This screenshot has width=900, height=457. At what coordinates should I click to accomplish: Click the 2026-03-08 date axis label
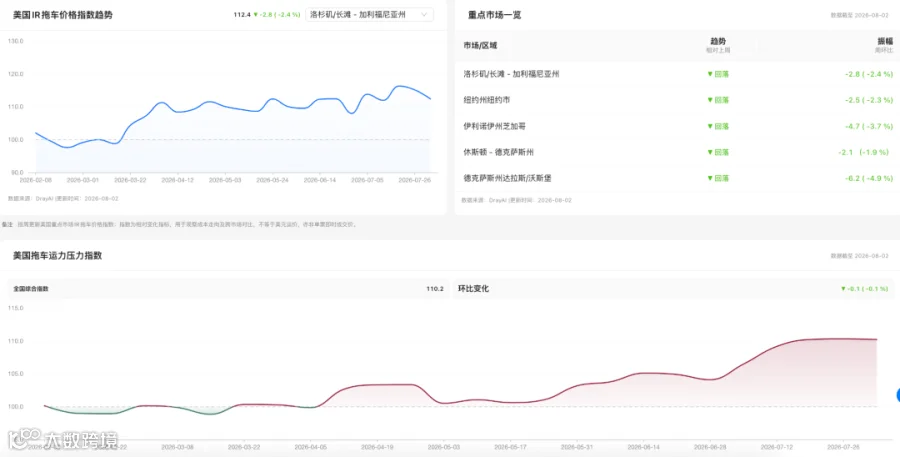tap(177, 447)
